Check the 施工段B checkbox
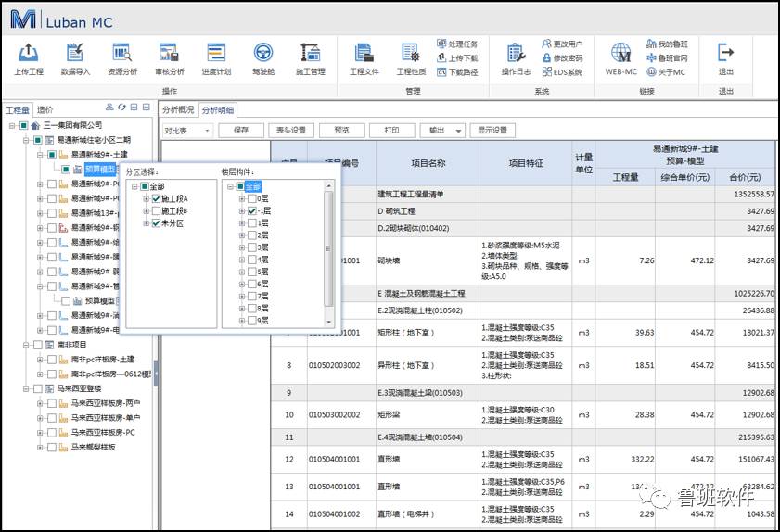This screenshot has width=780, height=532. [x=156, y=211]
